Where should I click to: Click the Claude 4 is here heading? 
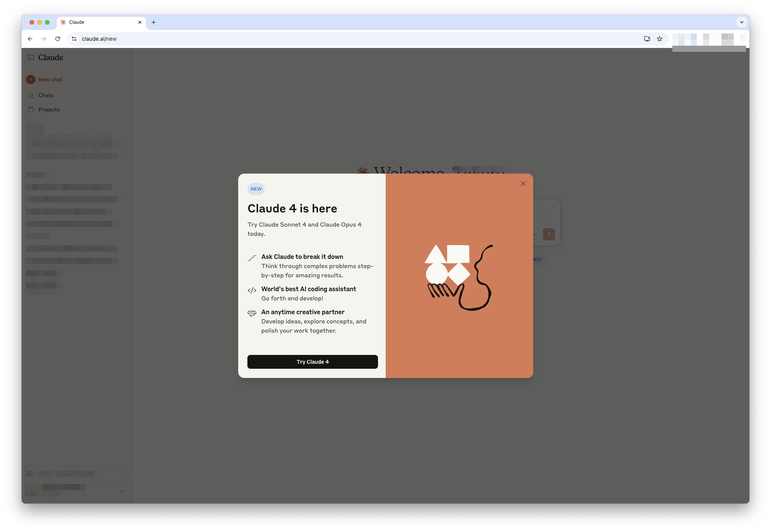click(292, 209)
